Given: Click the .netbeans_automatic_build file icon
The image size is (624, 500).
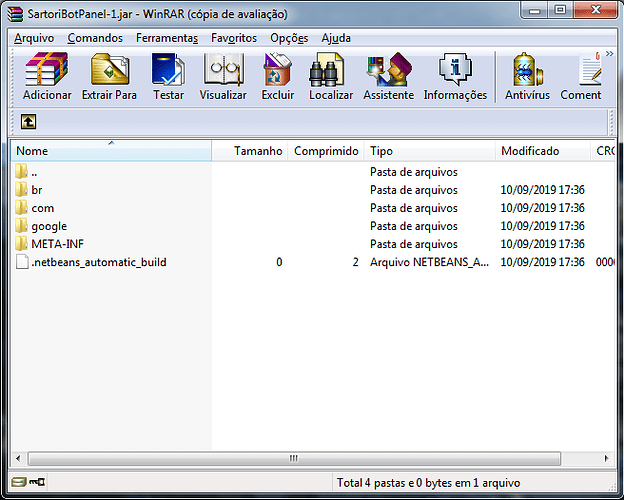Looking at the screenshot, I should pyautogui.click(x=22, y=262).
